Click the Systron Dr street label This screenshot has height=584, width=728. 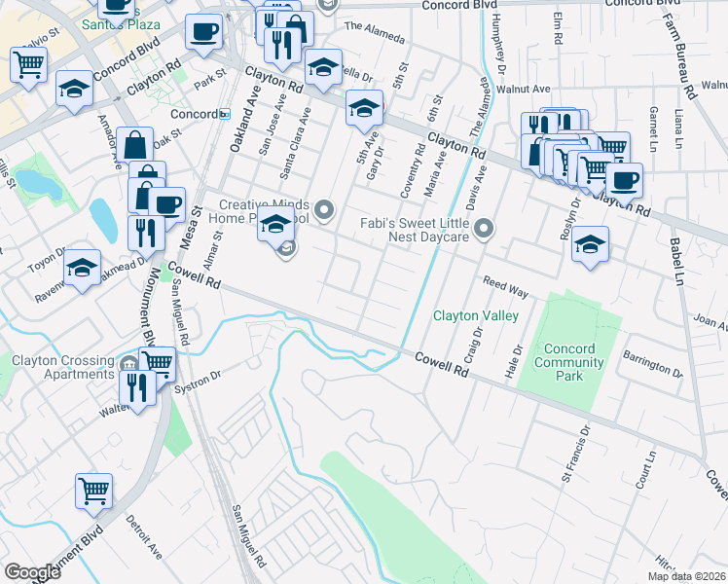pos(198,383)
